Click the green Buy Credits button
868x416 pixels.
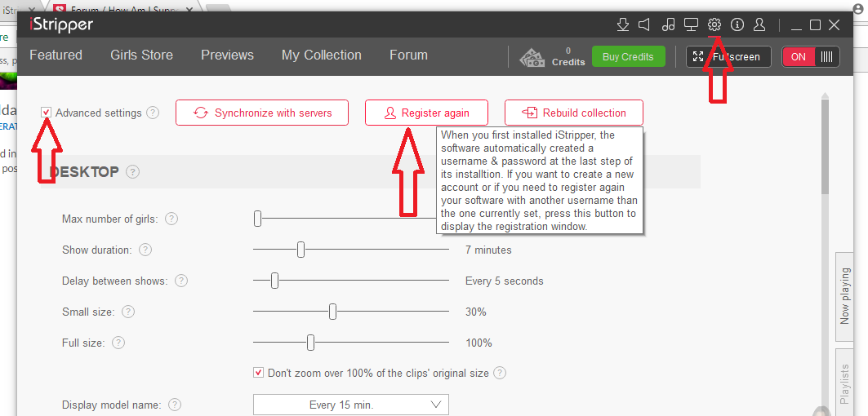[628, 56]
